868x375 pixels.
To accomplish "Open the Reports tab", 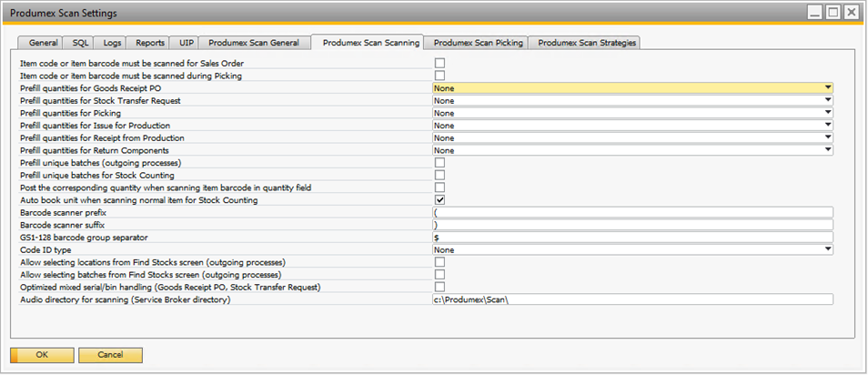I will point(150,43).
